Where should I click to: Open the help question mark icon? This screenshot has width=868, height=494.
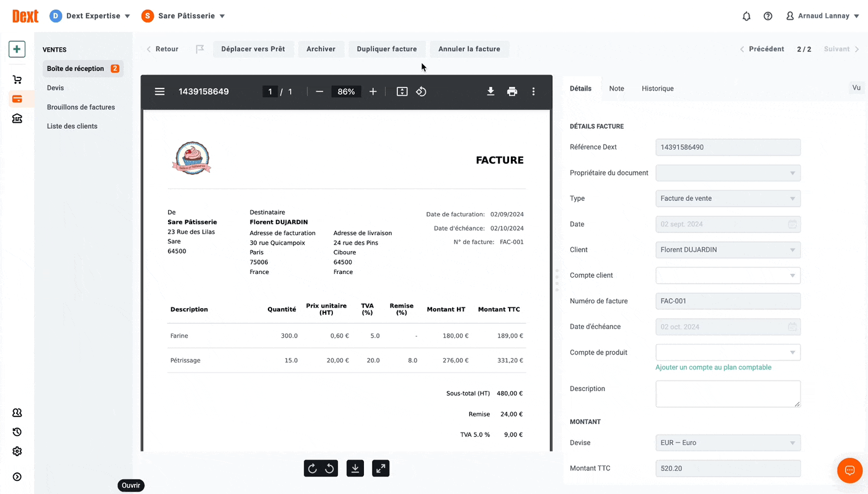[x=768, y=16]
